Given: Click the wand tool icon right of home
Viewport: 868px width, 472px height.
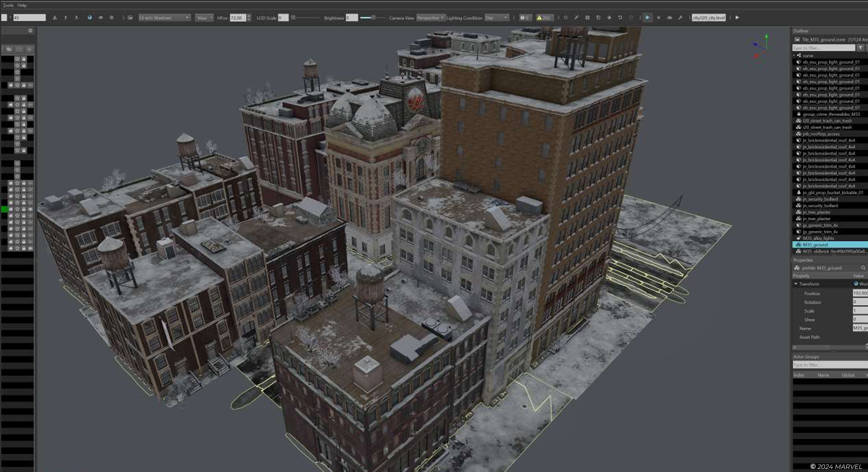Looking at the screenshot, I should tap(577, 18).
